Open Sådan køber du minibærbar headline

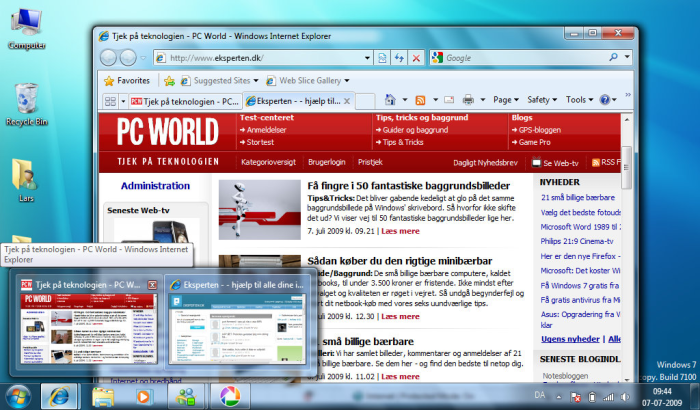(x=400, y=261)
